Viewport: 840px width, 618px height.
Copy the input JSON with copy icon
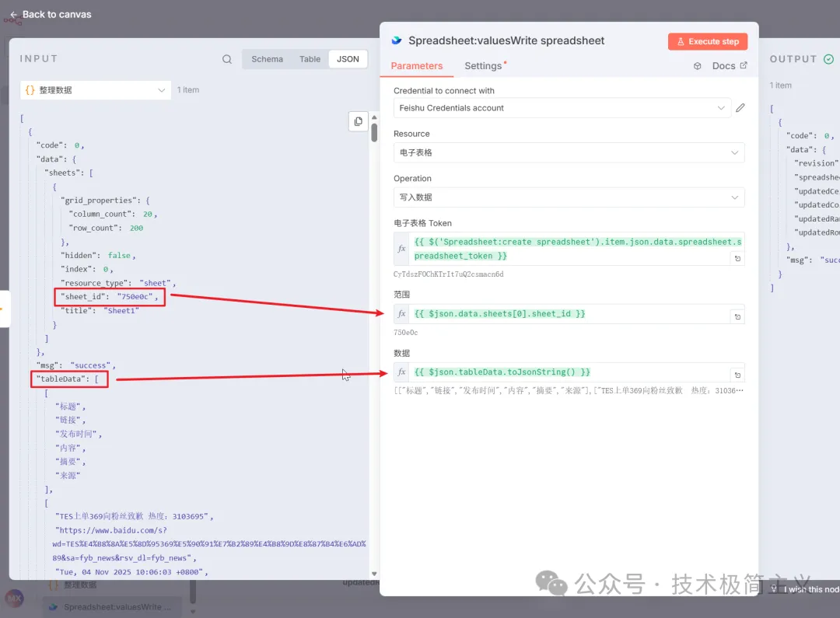[x=358, y=121]
